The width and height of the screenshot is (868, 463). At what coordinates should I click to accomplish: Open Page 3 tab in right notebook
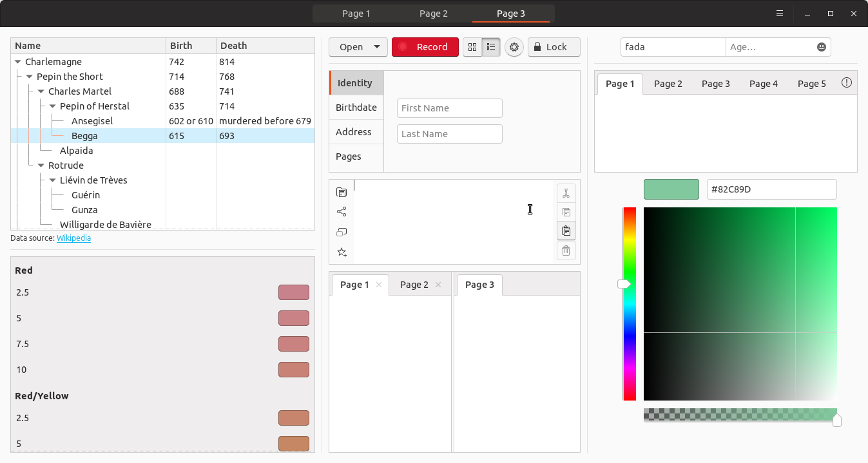[x=715, y=84]
